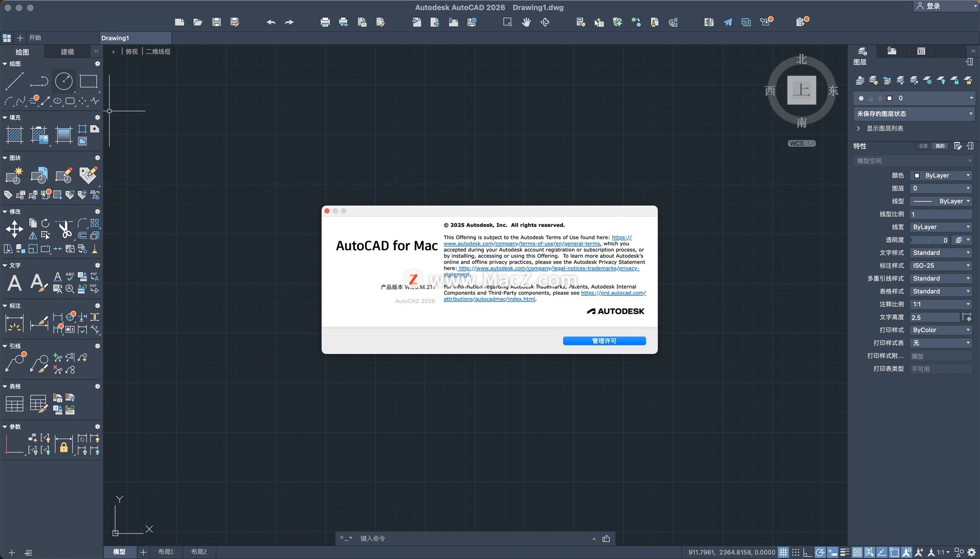Click the 颜色 ByLayer color swatch
980x559 pixels.
click(917, 175)
